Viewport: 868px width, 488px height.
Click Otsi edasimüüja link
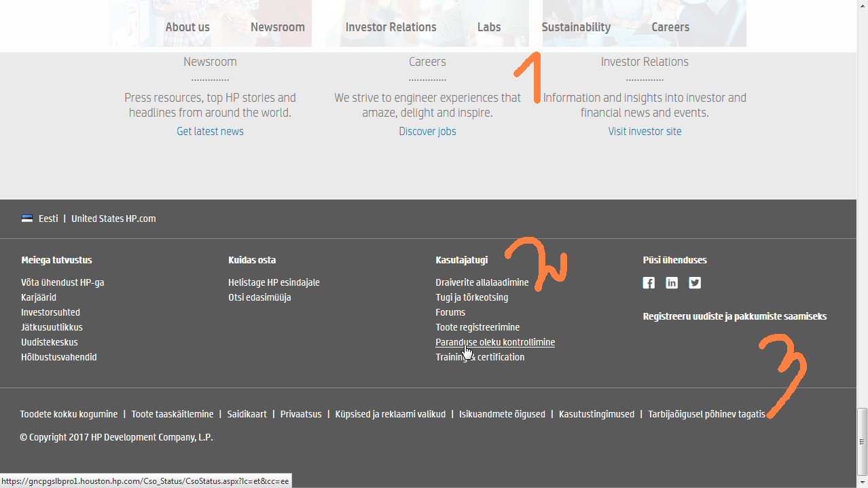click(x=259, y=297)
